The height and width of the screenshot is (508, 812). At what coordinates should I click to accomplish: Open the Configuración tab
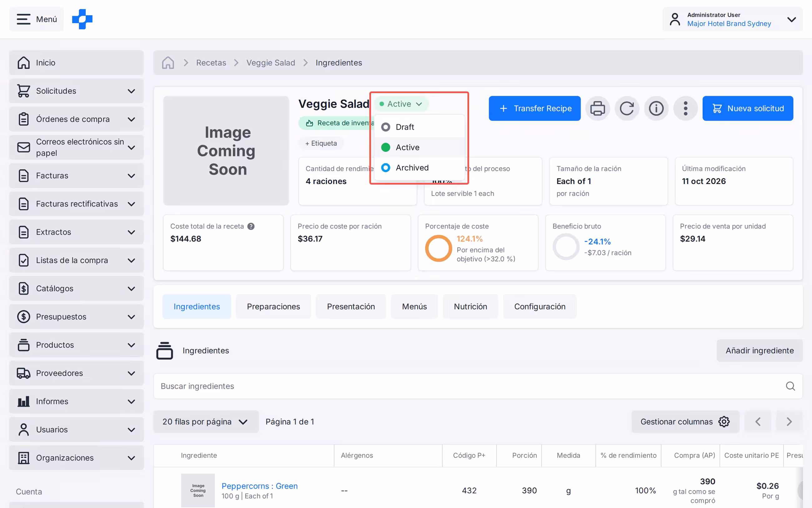pos(540,306)
